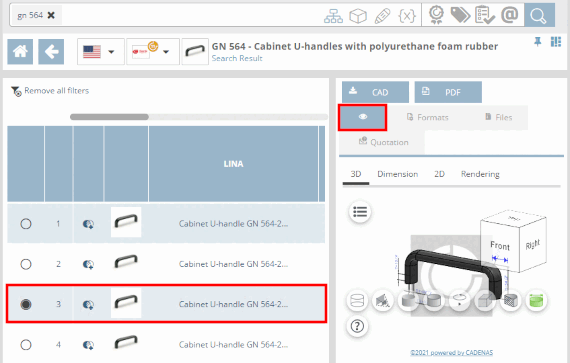Go to the home page
This screenshot has height=363, width=570.
(20, 52)
